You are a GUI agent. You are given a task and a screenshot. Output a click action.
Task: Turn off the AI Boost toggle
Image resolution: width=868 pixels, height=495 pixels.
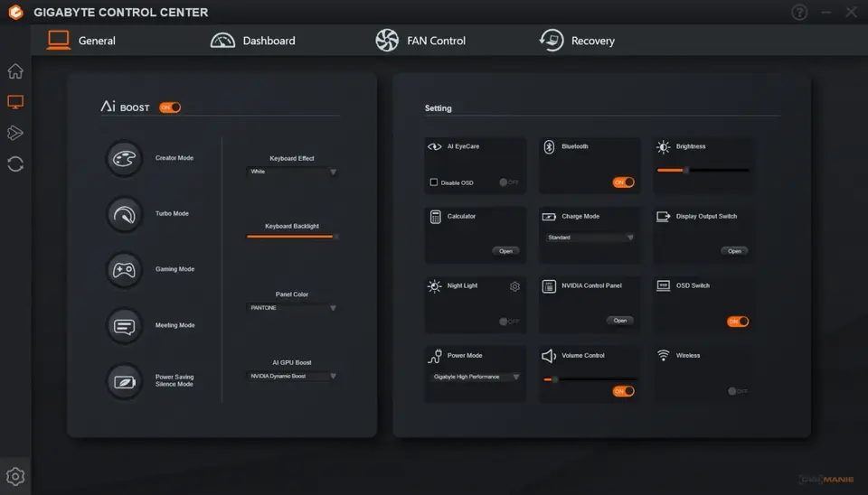coord(170,107)
